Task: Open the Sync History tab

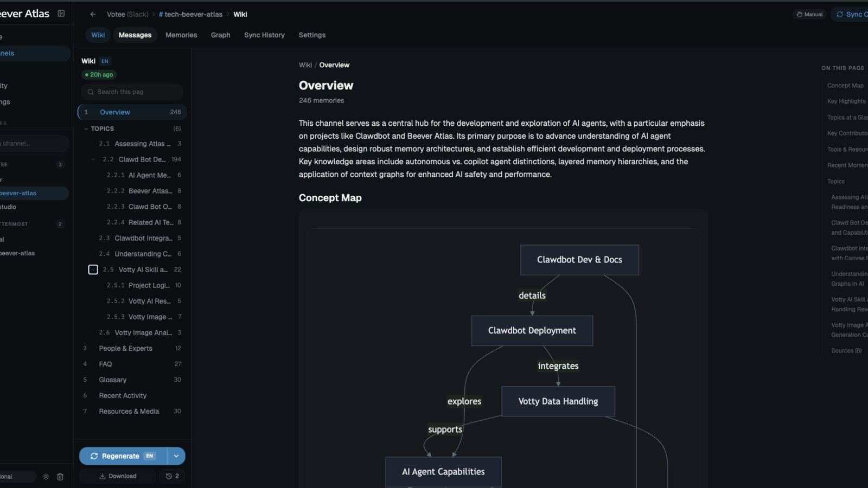Action: (x=264, y=35)
